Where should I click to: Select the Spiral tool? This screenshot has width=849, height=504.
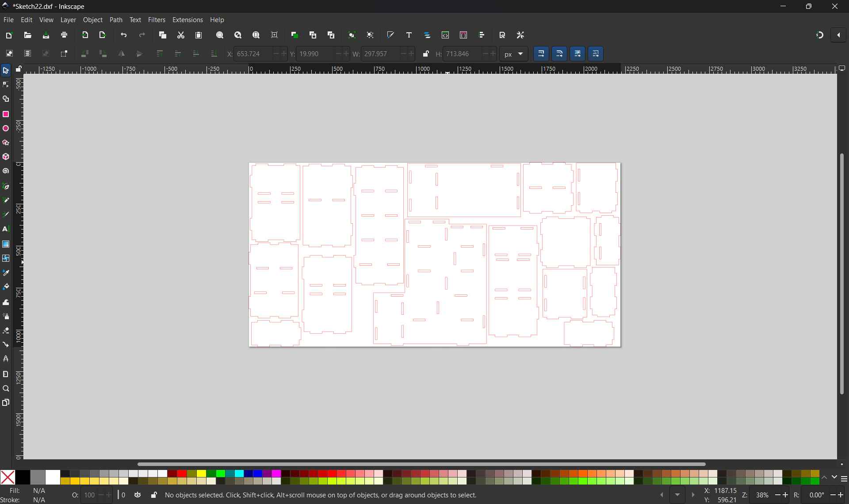(6, 171)
